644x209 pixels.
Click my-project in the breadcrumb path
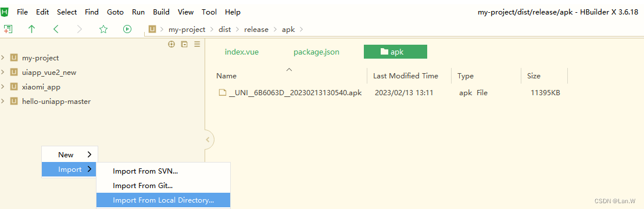187,30
